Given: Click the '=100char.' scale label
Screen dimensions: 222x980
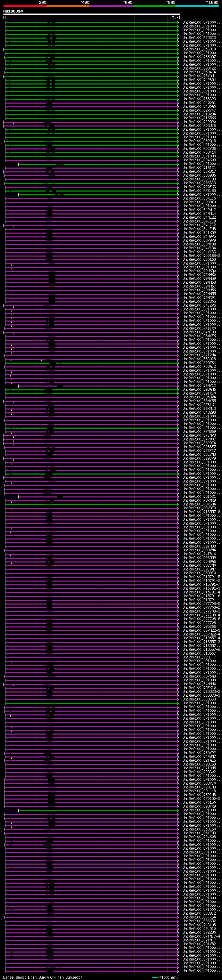Looking at the screenshot, I should (x=169, y=977).
